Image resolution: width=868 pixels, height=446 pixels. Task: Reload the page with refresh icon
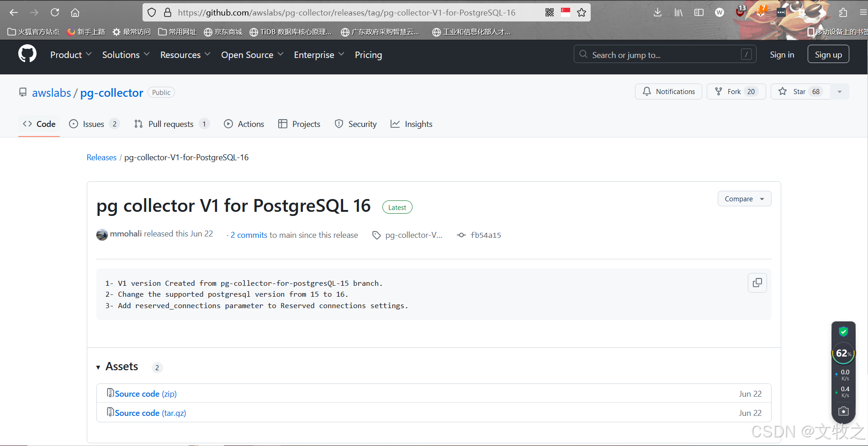[x=55, y=13]
